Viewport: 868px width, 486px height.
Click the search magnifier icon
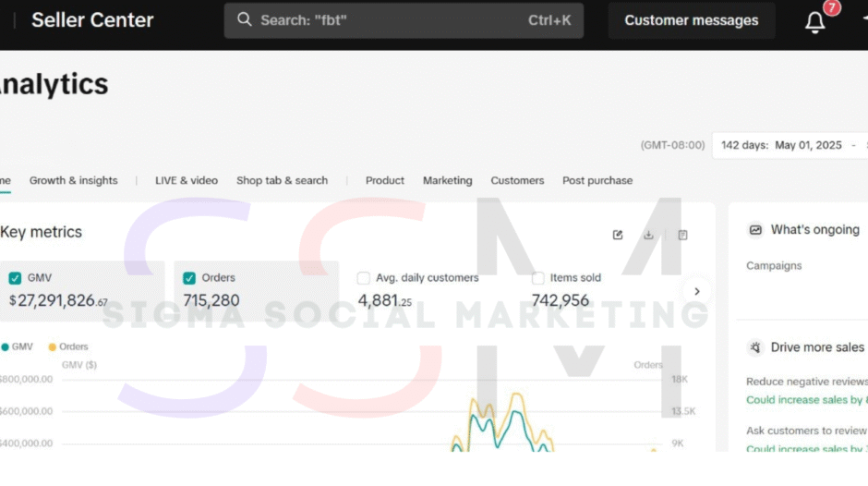244,19
